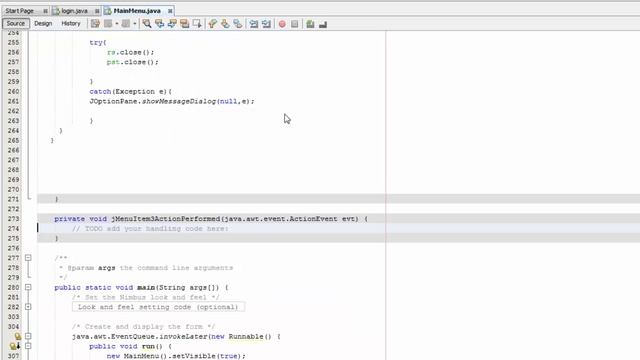Click the java.awt.EventQueue.invokeLater line
Screen dimensions: 640x360
coord(176,336)
